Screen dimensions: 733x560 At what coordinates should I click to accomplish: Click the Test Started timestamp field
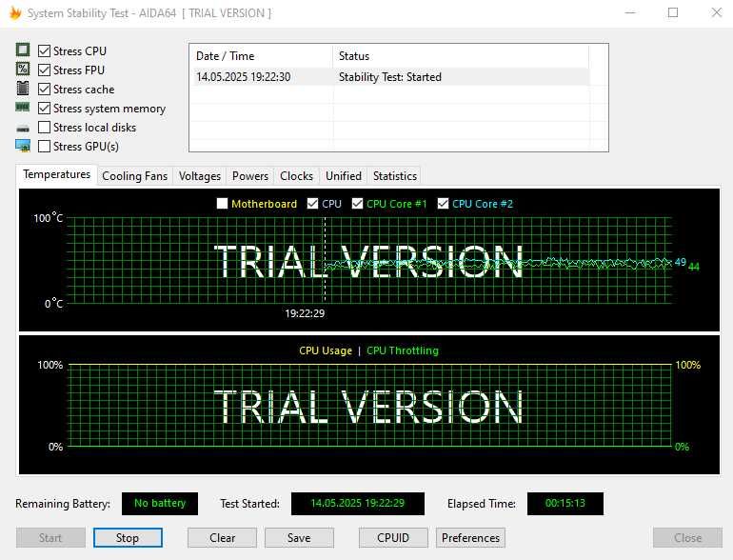tap(358, 504)
